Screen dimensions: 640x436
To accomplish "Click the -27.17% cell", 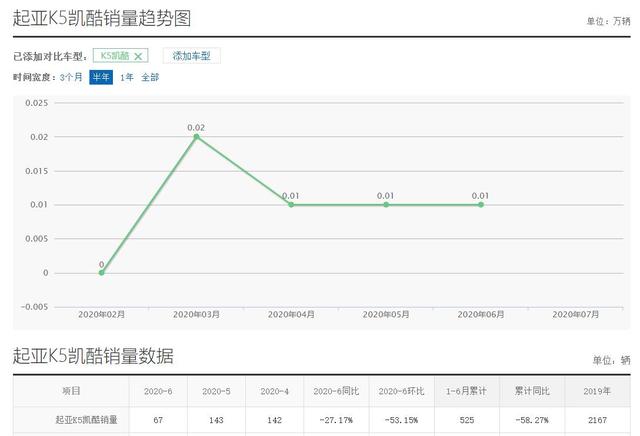I will pyautogui.click(x=336, y=420).
